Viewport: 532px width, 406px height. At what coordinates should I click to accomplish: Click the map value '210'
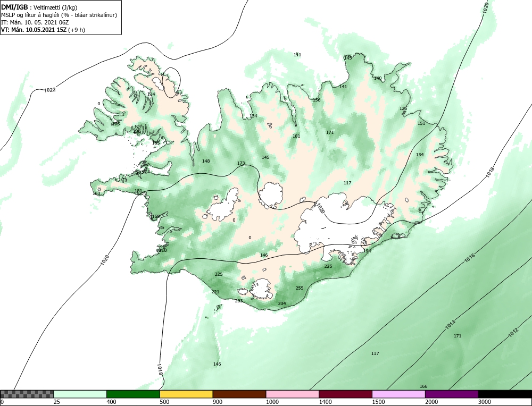163,250
